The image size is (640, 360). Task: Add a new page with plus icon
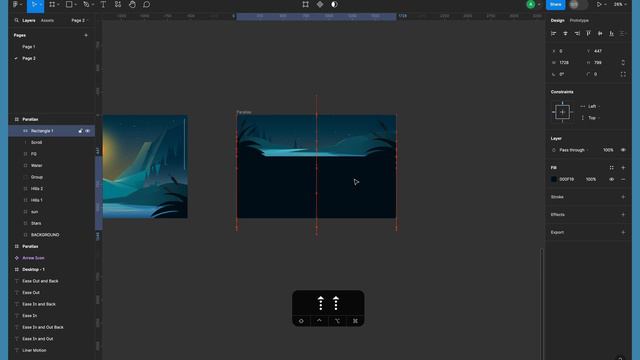(86, 35)
